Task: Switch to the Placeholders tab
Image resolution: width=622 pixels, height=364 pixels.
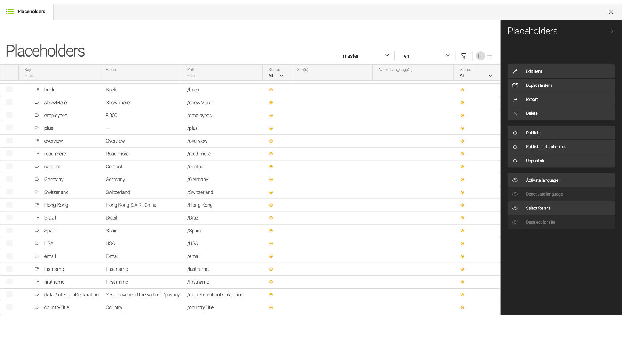Action: (x=31, y=11)
